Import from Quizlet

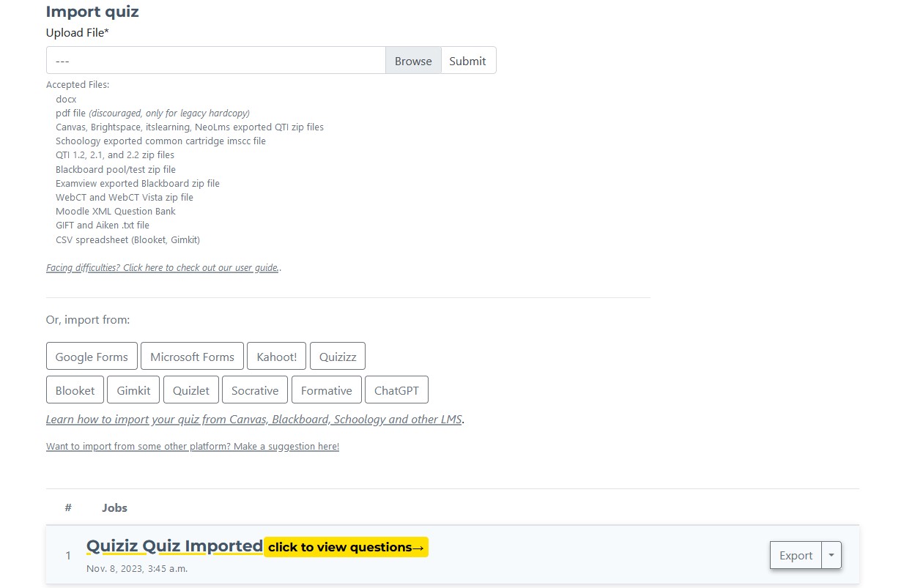tap(191, 390)
